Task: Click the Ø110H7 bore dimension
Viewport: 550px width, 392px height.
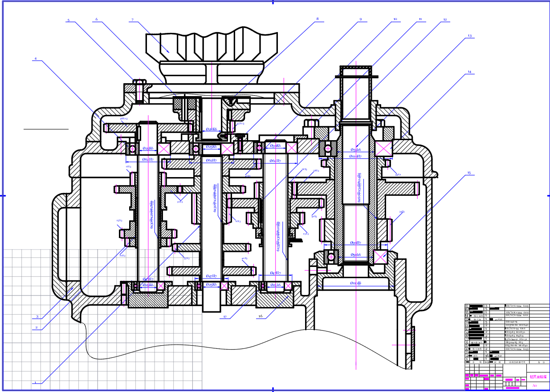Action: pos(355,156)
